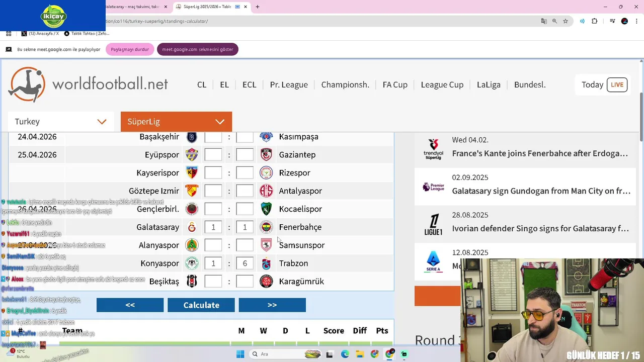The height and width of the screenshot is (362, 644).
Task: Open the Turkey country dropdown
Action: click(61, 122)
